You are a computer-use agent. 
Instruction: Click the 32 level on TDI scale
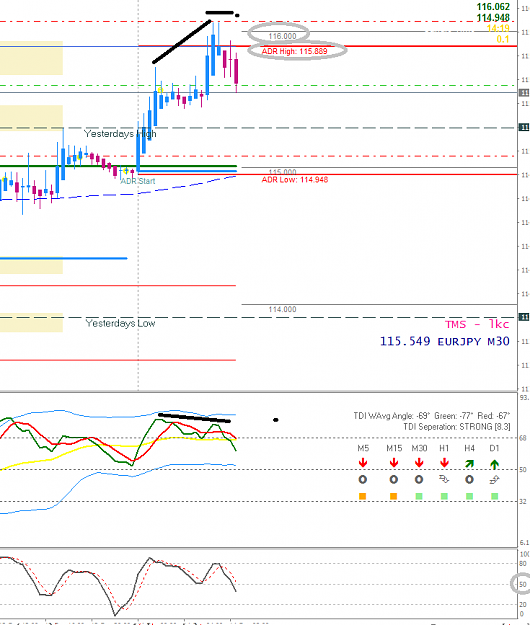pyautogui.click(x=523, y=501)
